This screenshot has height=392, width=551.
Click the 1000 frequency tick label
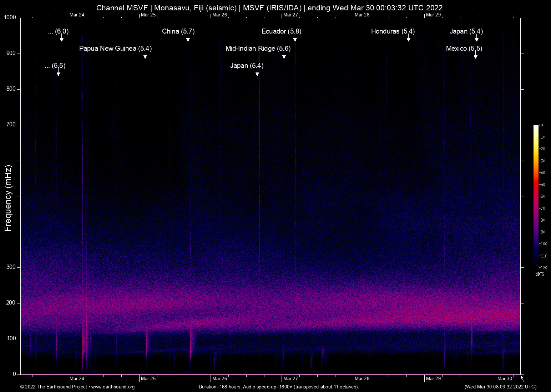10,17
